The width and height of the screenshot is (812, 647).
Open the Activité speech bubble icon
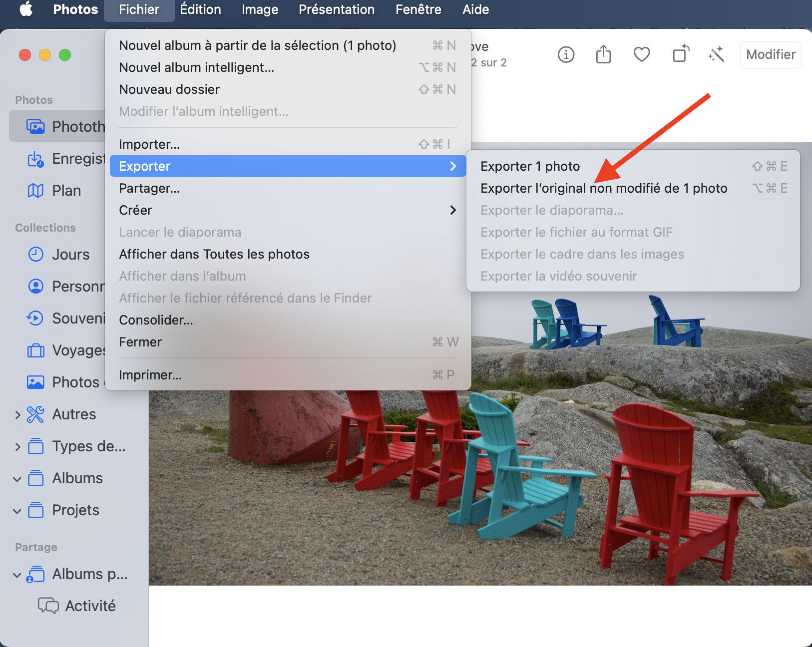(48, 606)
